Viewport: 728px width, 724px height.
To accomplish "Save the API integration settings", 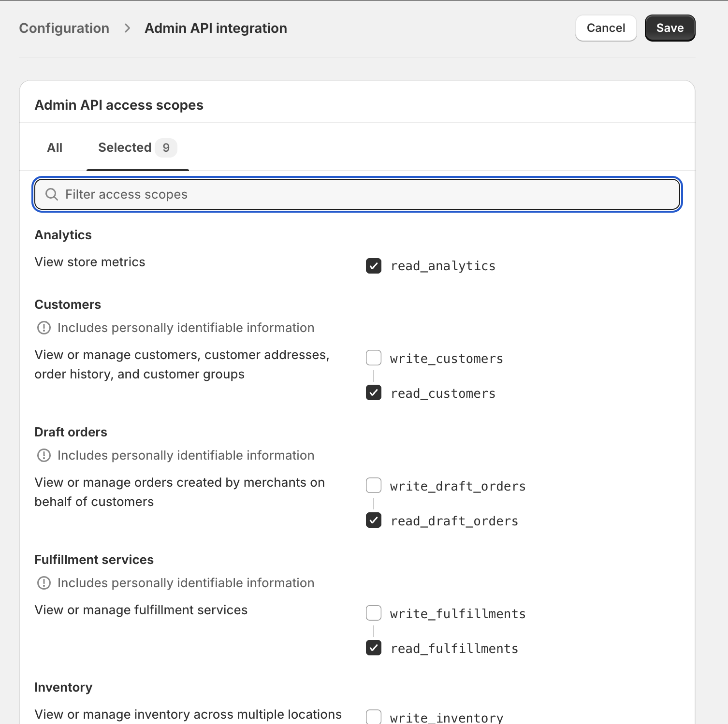I will pos(670,28).
